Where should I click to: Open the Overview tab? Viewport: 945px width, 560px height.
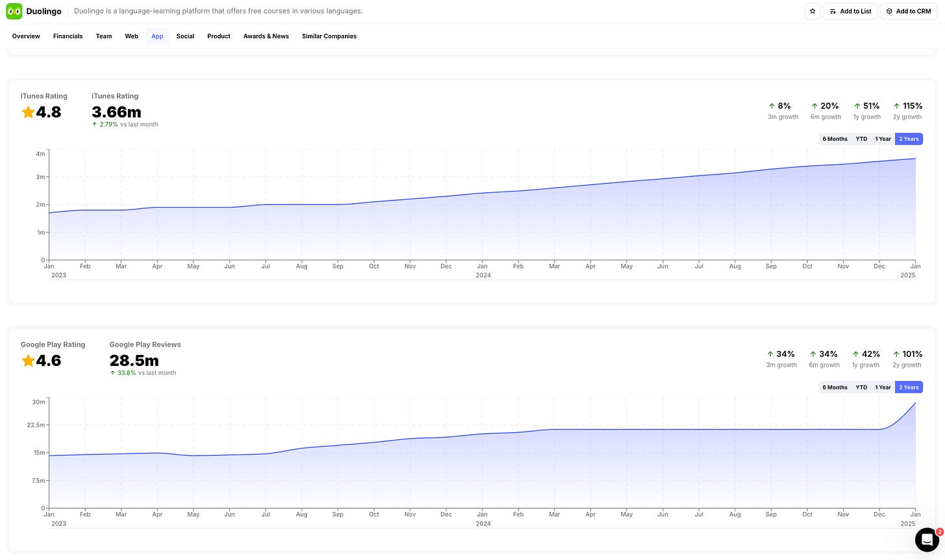pyautogui.click(x=26, y=36)
